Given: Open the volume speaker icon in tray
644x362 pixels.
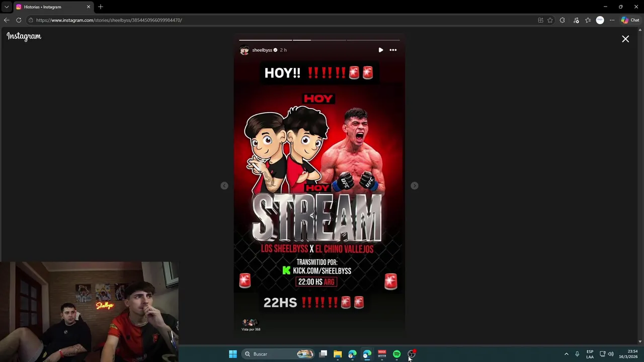Looking at the screenshot, I should (x=611, y=354).
